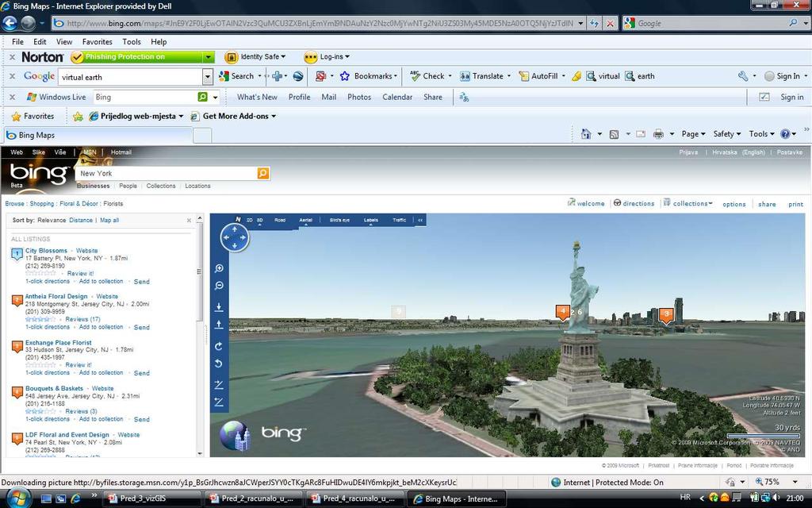Image resolution: width=812 pixels, height=508 pixels.
Task: Open the Help menu
Action: coord(159,42)
